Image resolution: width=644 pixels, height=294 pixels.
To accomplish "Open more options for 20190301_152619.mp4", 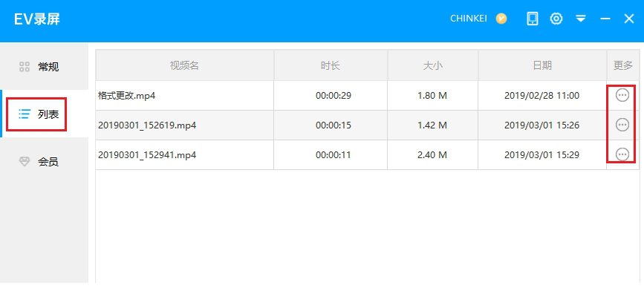I will click(622, 125).
